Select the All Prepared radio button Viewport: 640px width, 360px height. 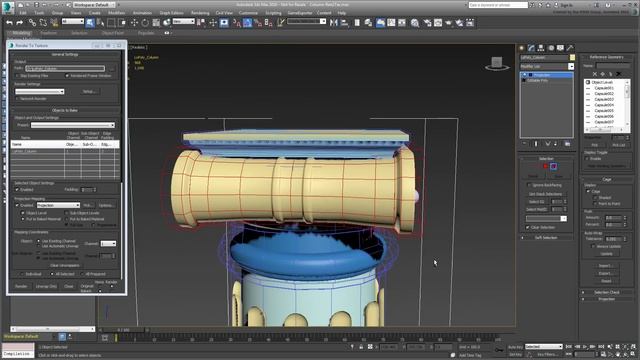coord(82,274)
